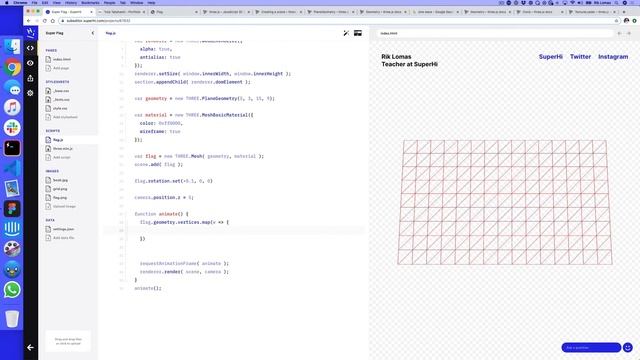640x360 pixels.
Task: Click the preview address bar index.html
Action: tap(495, 33)
